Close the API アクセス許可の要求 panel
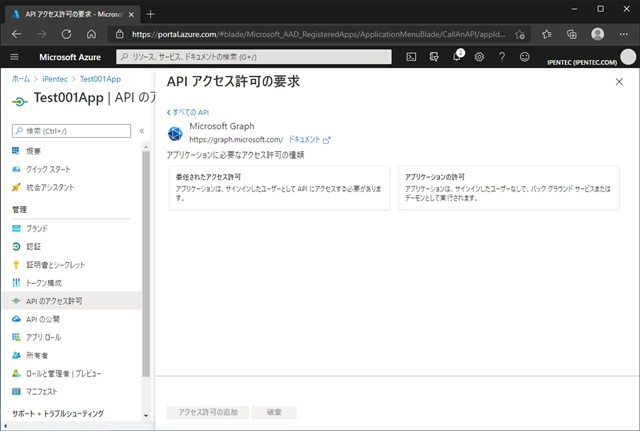640x431 pixels. [x=619, y=82]
